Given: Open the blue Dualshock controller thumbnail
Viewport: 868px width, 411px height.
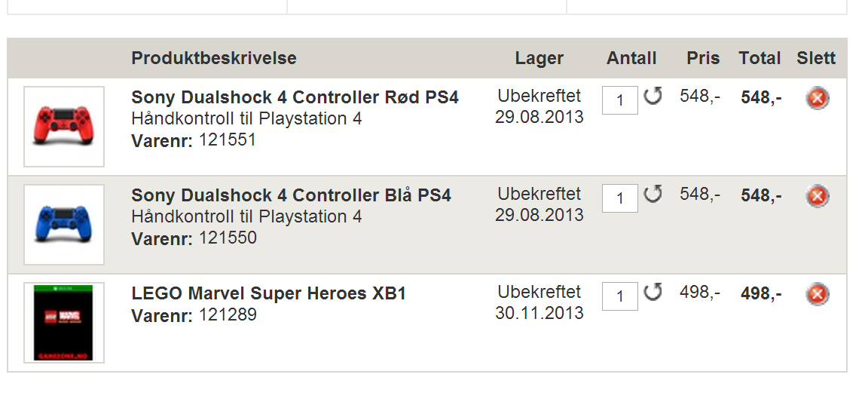Looking at the screenshot, I should (x=63, y=224).
